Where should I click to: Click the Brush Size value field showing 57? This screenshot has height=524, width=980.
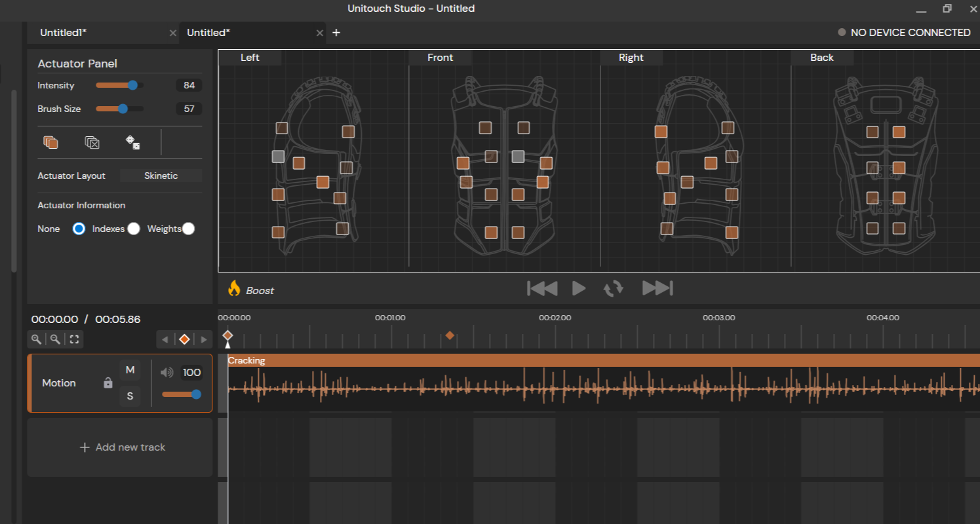tap(189, 109)
